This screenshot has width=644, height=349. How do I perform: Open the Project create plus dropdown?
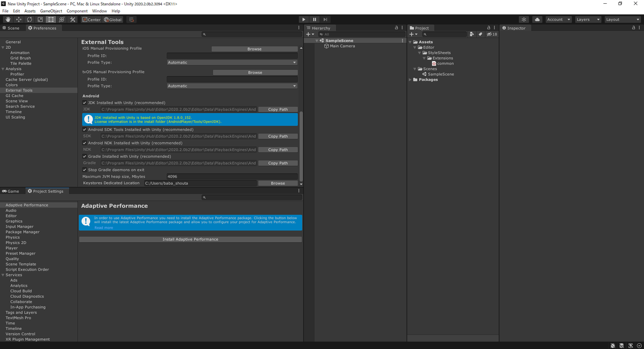click(413, 34)
